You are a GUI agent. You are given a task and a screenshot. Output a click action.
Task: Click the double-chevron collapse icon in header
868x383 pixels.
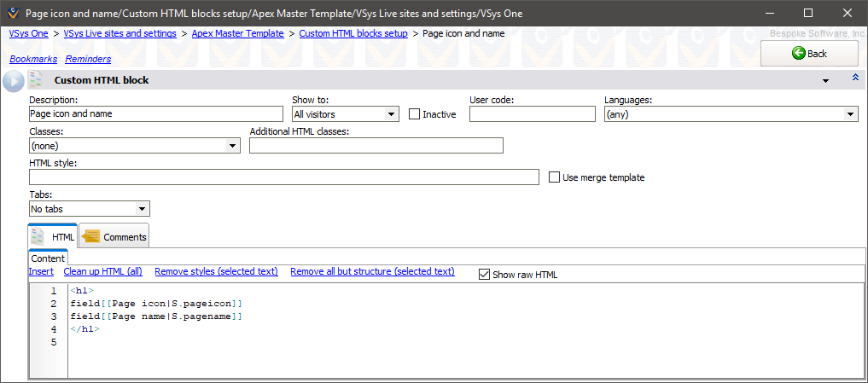855,78
